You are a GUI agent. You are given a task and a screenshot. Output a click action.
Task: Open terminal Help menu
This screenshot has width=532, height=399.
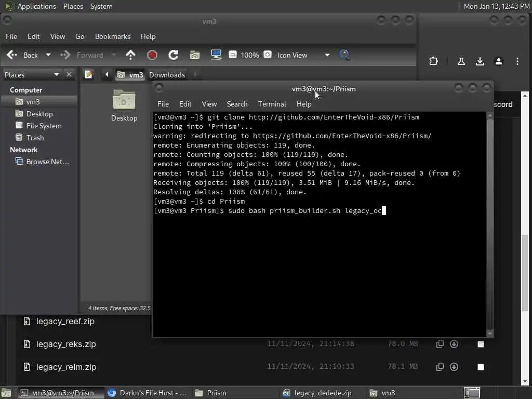click(304, 104)
